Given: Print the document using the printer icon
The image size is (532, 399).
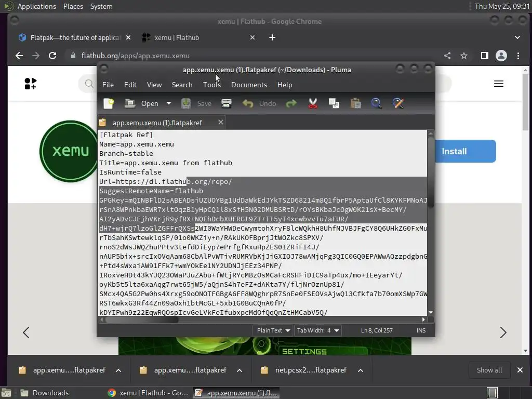Looking at the screenshot, I should click(227, 103).
